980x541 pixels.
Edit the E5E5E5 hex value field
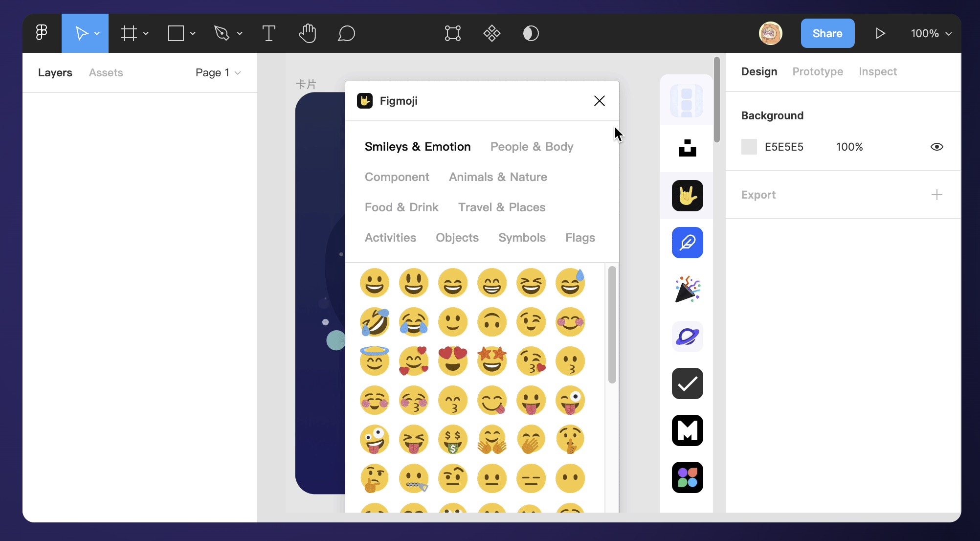[x=784, y=147]
